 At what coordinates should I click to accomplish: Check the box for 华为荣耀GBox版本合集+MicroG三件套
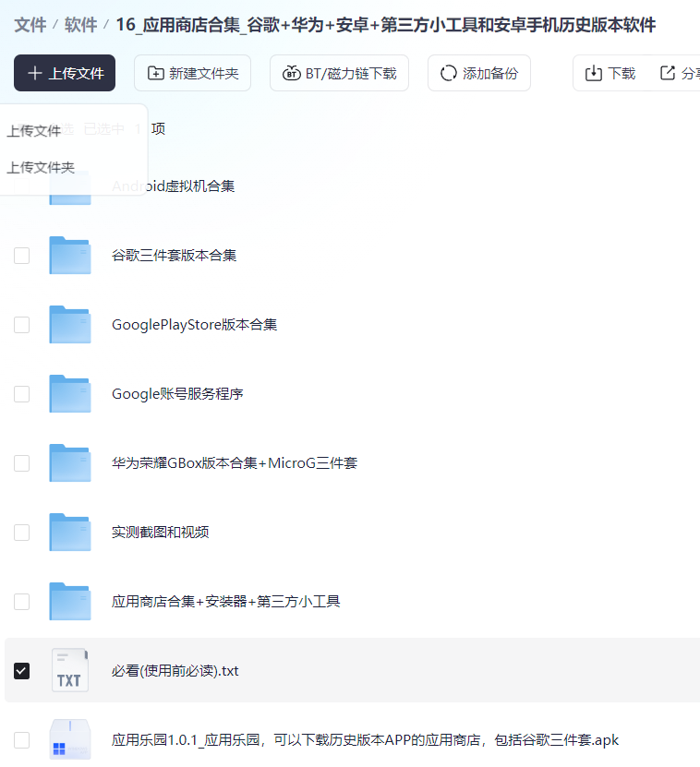point(21,463)
